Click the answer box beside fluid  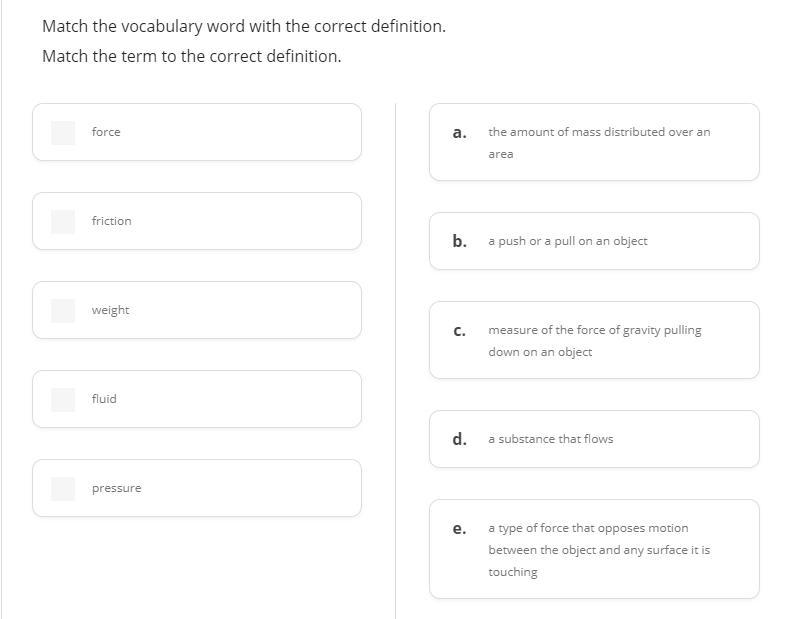(x=63, y=399)
